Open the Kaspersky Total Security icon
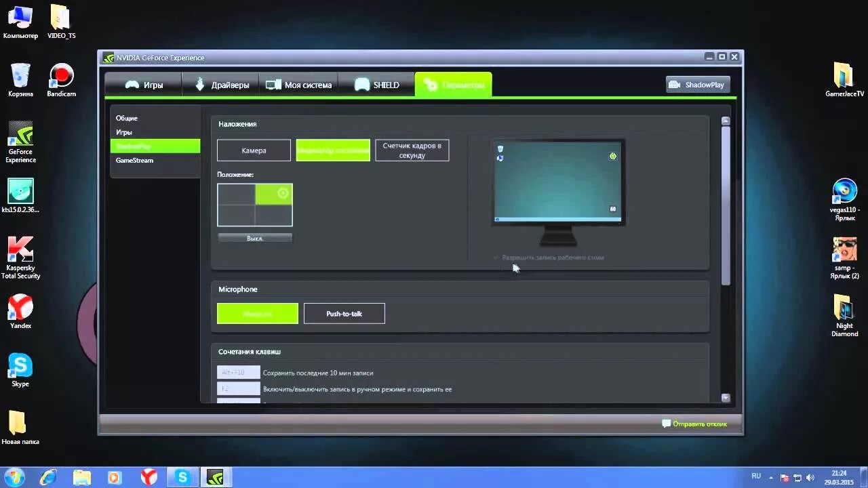This screenshot has height=488, width=868. [x=20, y=258]
